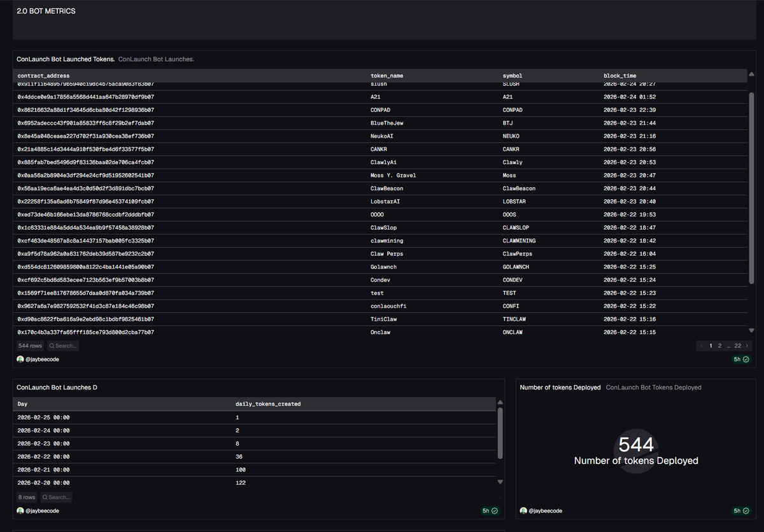764x532 pixels.
Task: Go to previous page of Launched Tokens table
Action: (x=702, y=346)
